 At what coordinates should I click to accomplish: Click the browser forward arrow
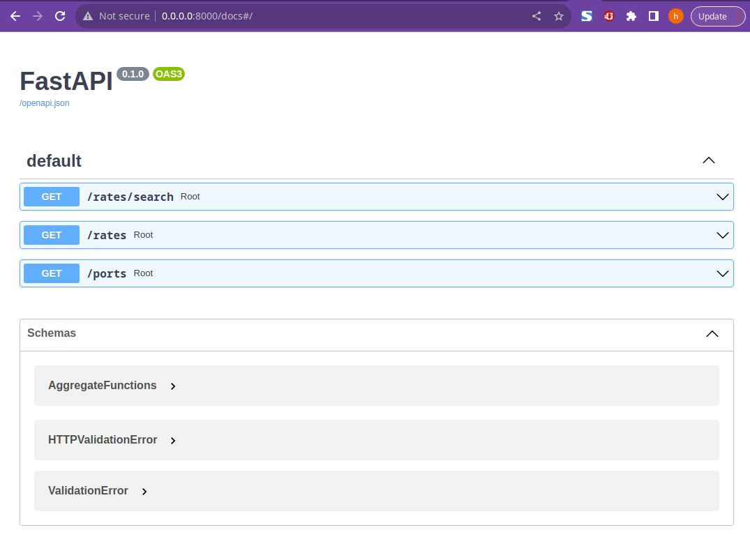tap(37, 16)
